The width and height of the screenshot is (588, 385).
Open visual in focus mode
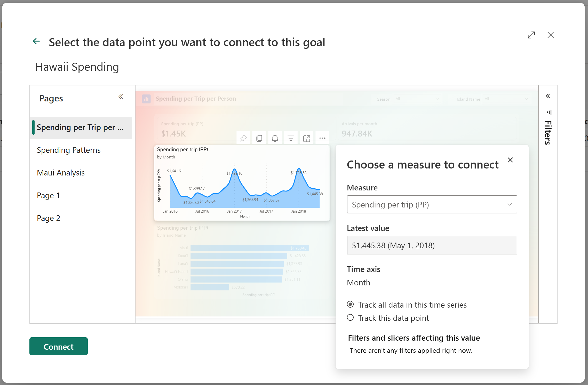click(x=306, y=138)
